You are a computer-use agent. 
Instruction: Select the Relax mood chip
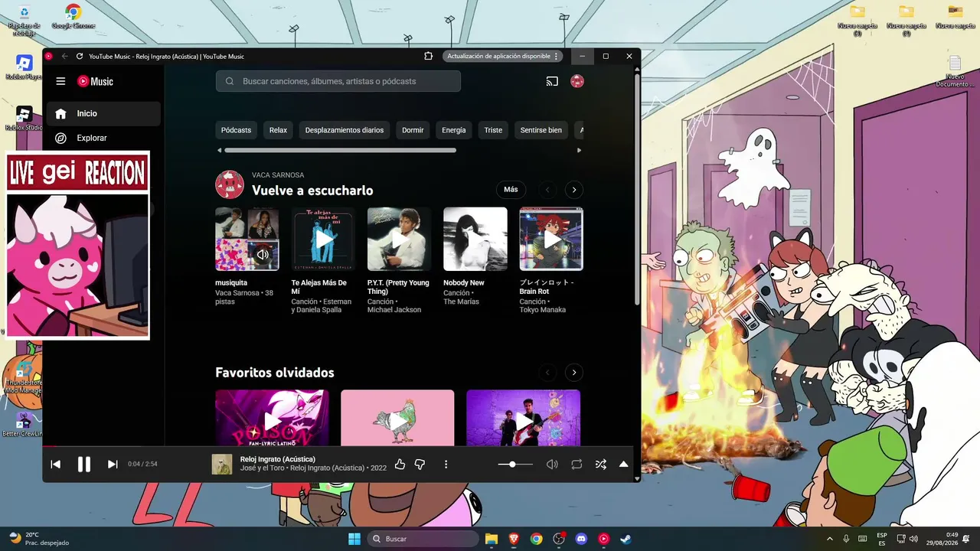(278, 130)
